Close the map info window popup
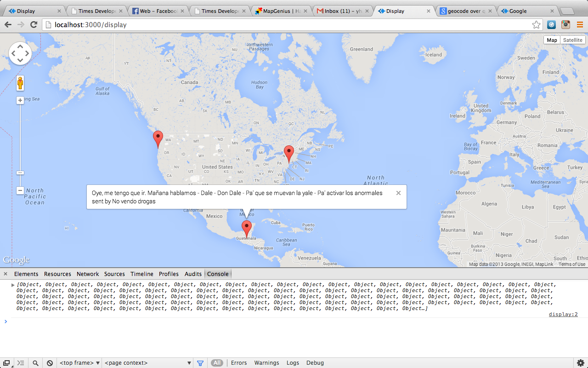The image size is (588, 368). tap(398, 193)
